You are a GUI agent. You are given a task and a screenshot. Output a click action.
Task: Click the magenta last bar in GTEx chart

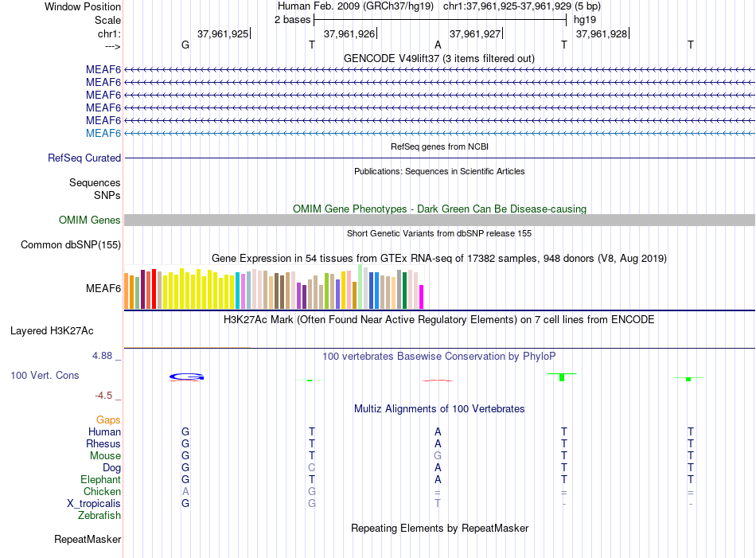point(422,297)
